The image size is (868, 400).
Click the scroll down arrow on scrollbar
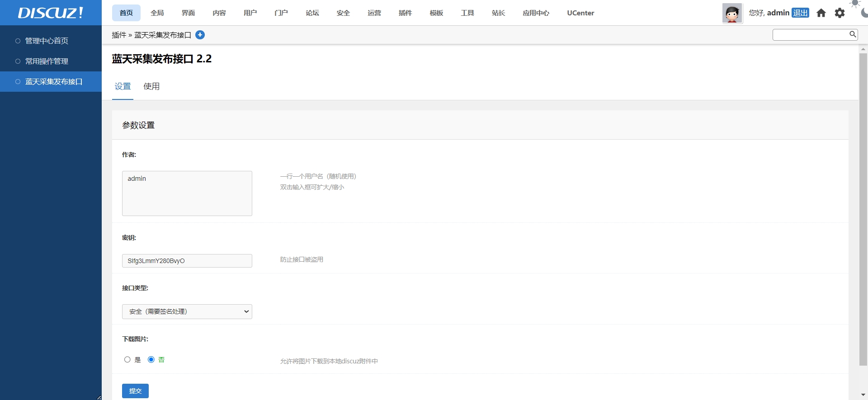[x=863, y=395]
